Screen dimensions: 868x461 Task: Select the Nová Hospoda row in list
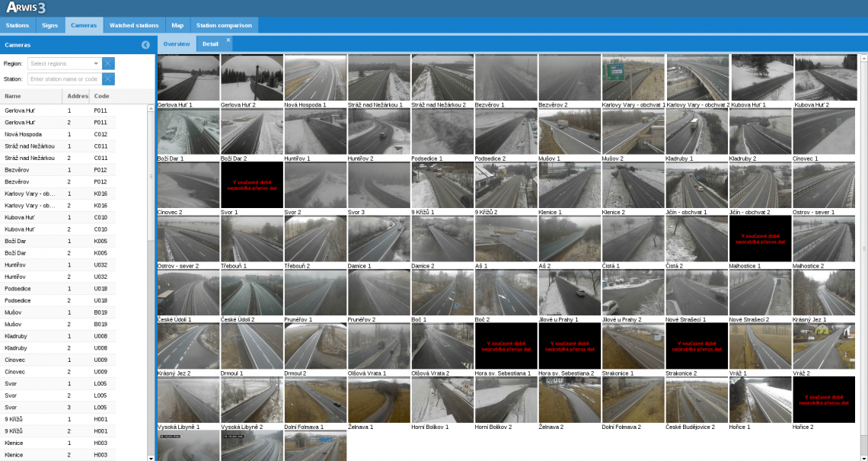[58, 134]
